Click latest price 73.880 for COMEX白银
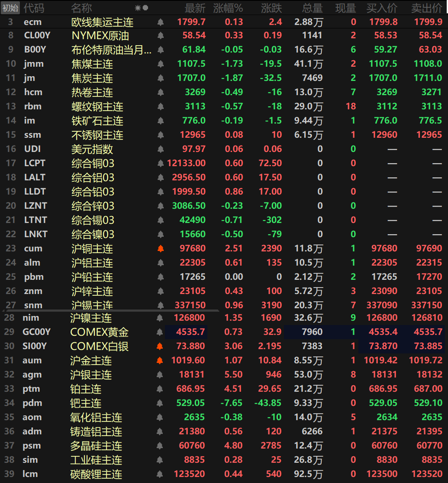The width and height of the screenshot is (448, 483). (190, 346)
